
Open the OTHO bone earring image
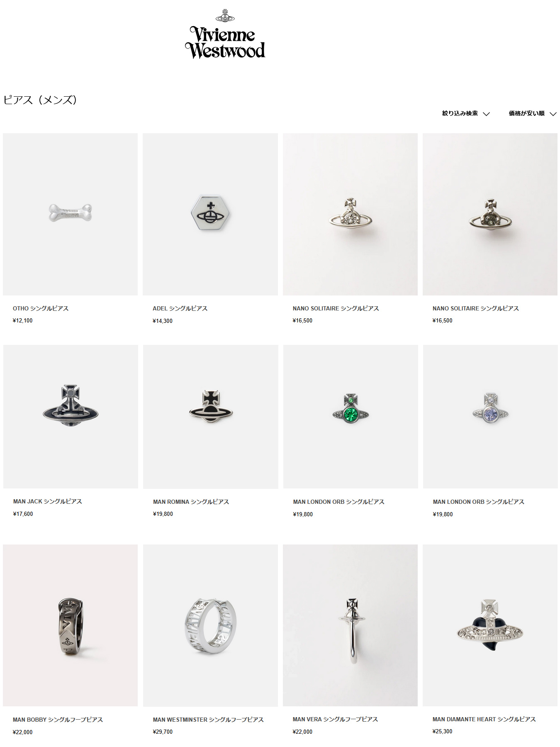click(70, 214)
